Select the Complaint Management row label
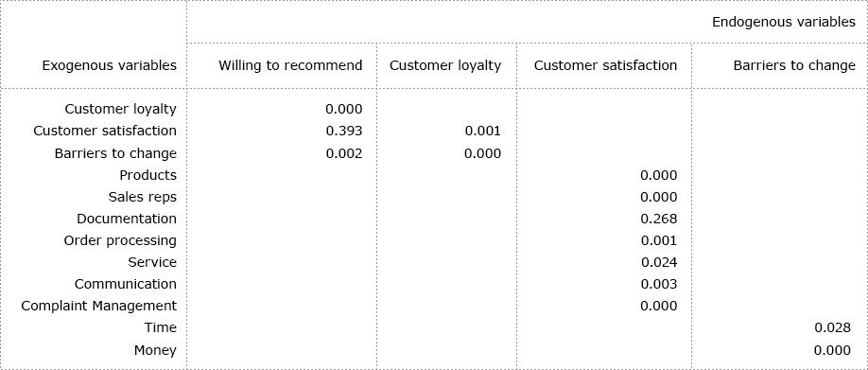The height and width of the screenshot is (370, 868). (x=99, y=307)
